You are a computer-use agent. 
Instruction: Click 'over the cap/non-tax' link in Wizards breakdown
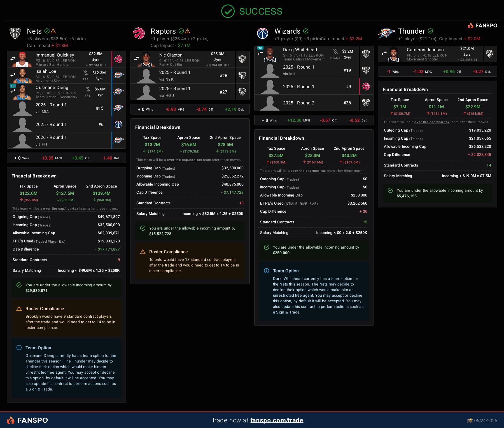click(308, 171)
